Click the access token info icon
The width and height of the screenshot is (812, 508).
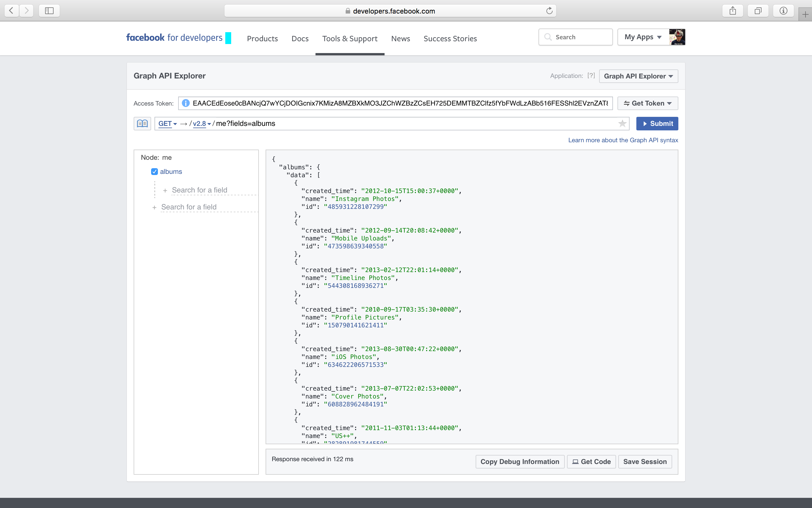point(186,103)
